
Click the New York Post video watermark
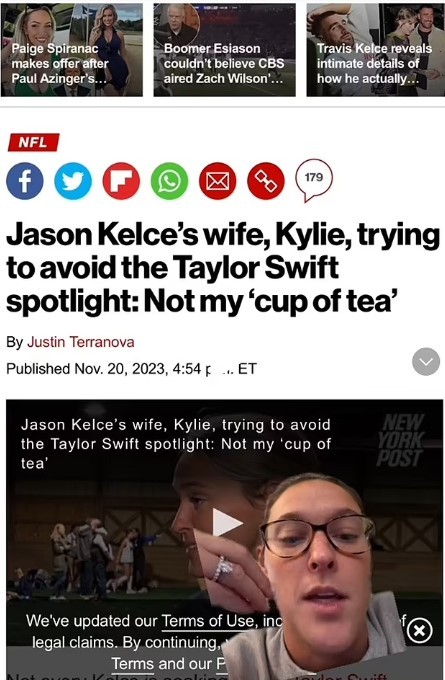click(x=400, y=440)
